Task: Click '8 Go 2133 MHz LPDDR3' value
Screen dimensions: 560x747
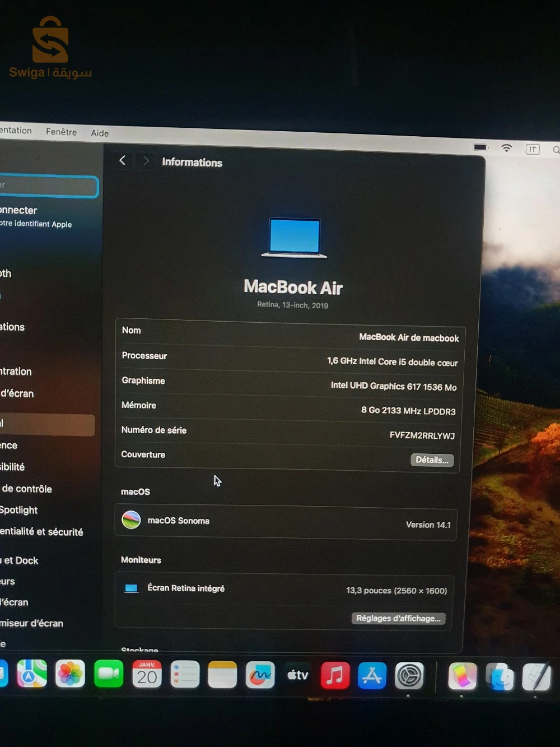Action: [x=408, y=411]
